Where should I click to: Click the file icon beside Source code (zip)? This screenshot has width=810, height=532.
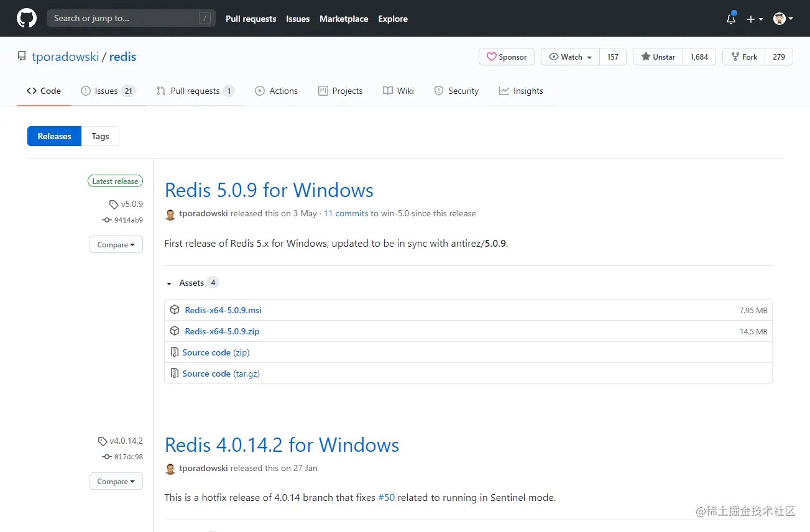175,352
